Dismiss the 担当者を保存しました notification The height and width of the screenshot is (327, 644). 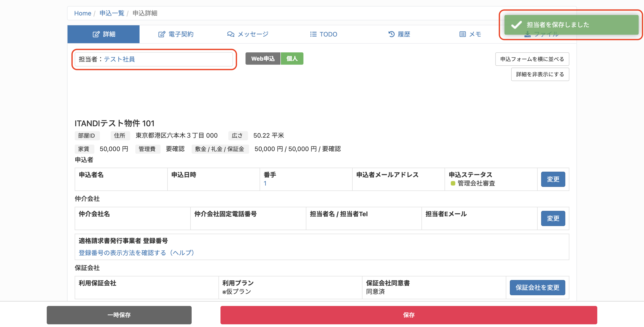[x=571, y=25]
